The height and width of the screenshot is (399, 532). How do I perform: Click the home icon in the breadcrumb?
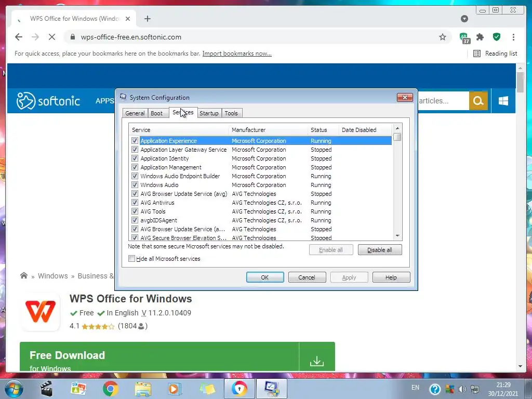coord(24,275)
